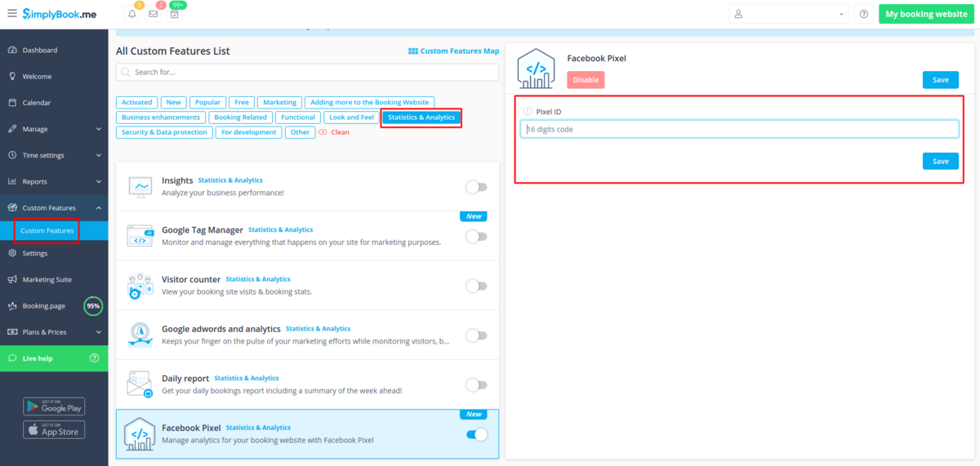Select the Marketing filter tag
980x466 pixels.
[x=279, y=103]
